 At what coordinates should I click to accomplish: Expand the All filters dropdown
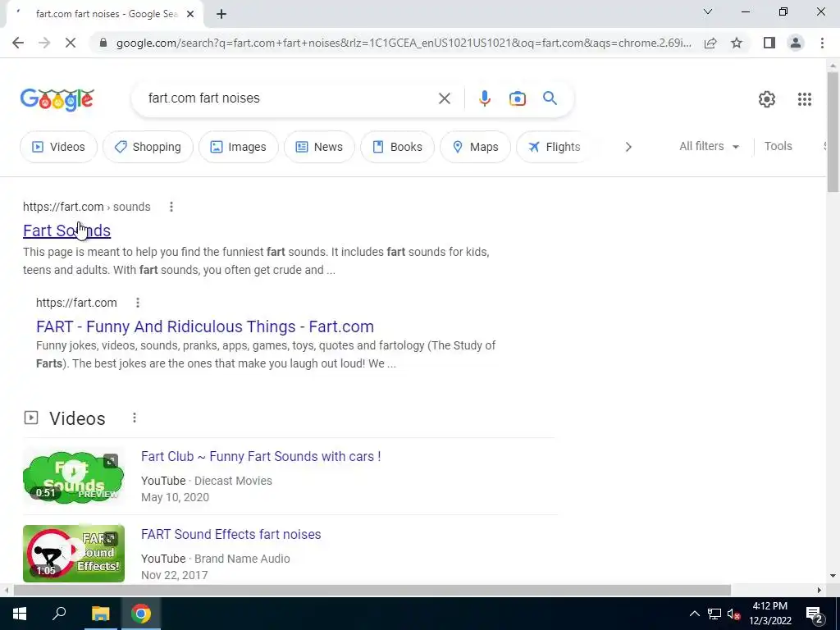(709, 146)
